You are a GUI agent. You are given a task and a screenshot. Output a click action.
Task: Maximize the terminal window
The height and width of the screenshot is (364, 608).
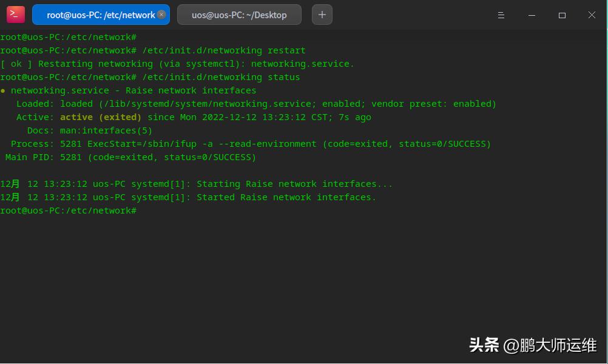click(x=562, y=15)
